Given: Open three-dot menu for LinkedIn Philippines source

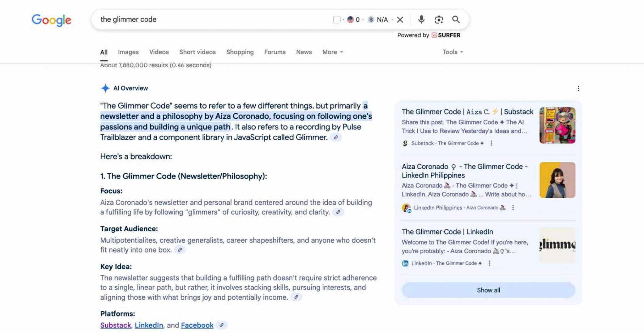Looking at the screenshot, I should pyautogui.click(x=513, y=208).
